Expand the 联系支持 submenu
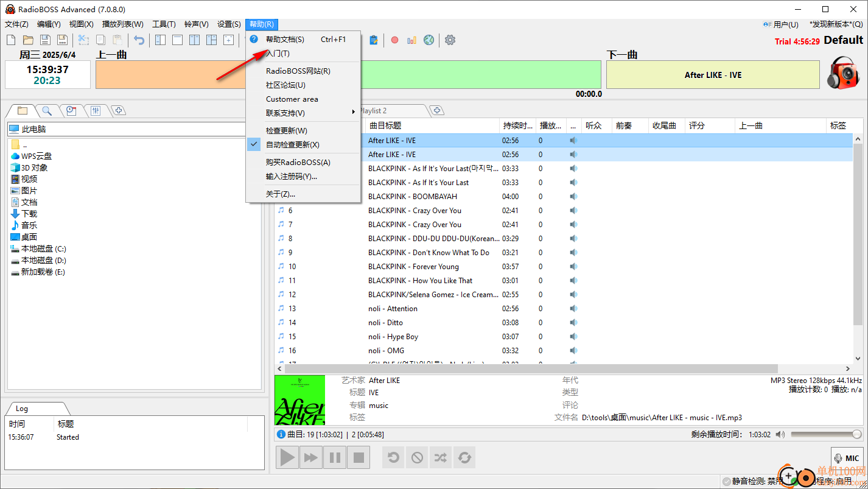 (x=303, y=113)
